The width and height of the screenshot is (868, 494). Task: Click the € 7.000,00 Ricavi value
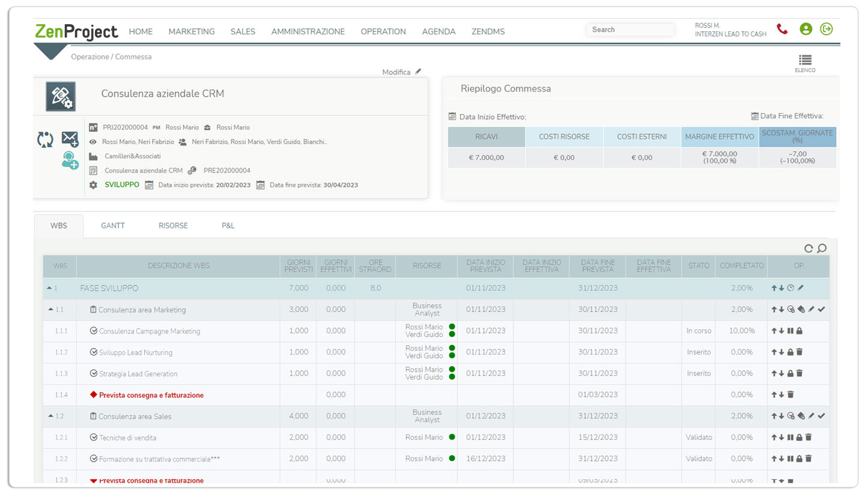coord(487,157)
